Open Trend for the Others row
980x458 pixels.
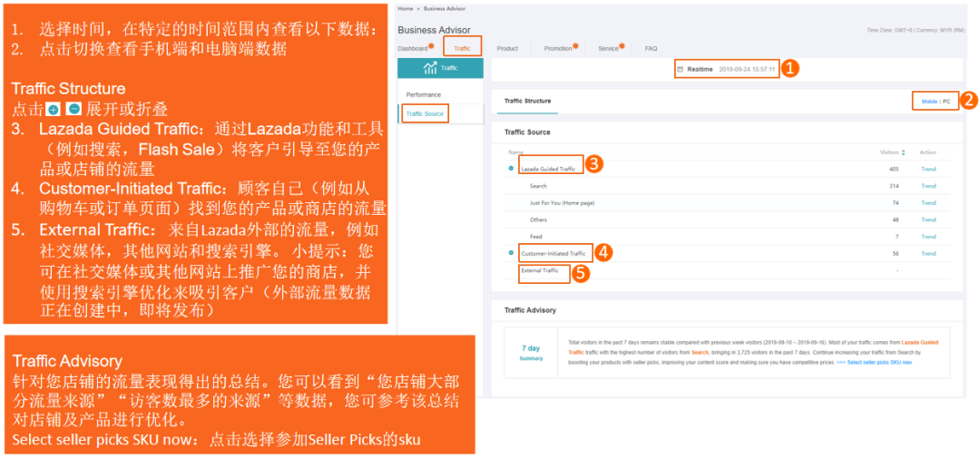pyautogui.click(x=928, y=220)
